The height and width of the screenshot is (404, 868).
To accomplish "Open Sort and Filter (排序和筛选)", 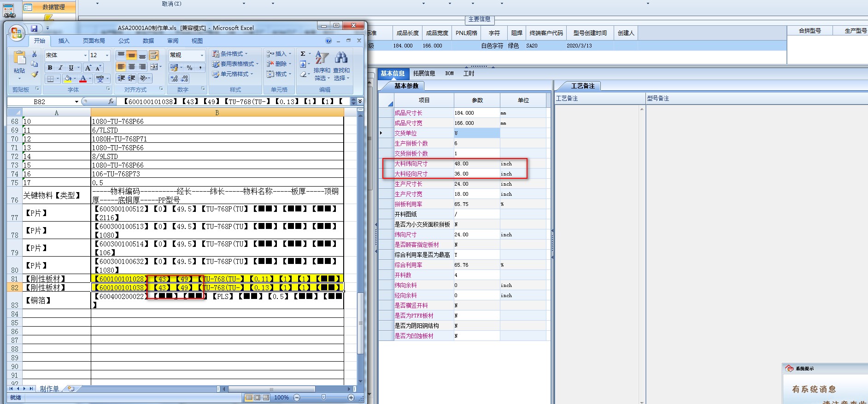I will pyautogui.click(x=322, y=66).
